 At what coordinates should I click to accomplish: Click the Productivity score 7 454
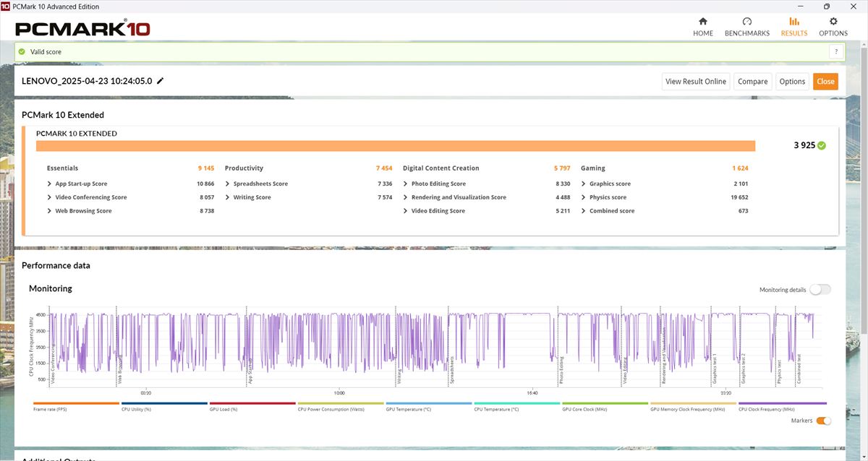(384, 168)
